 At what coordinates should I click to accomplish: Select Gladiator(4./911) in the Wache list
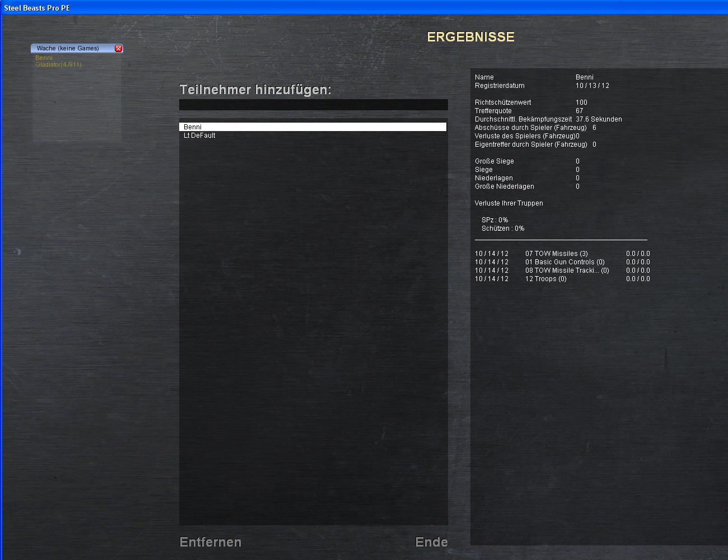click(58, 65)
